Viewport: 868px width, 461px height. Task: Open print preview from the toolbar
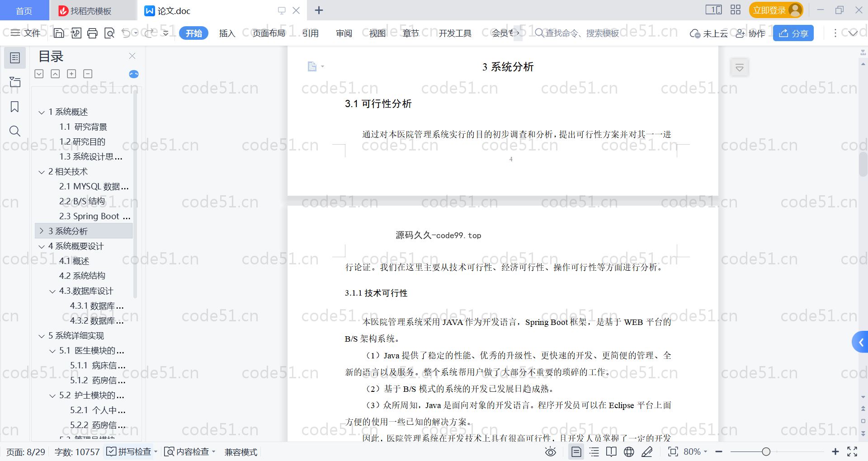(109, 33)
